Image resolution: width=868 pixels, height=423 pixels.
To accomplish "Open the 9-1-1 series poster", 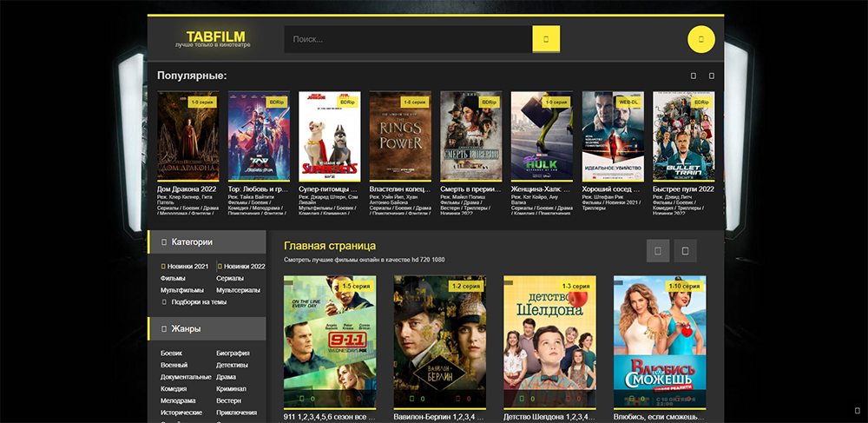I will click(330, 341).
